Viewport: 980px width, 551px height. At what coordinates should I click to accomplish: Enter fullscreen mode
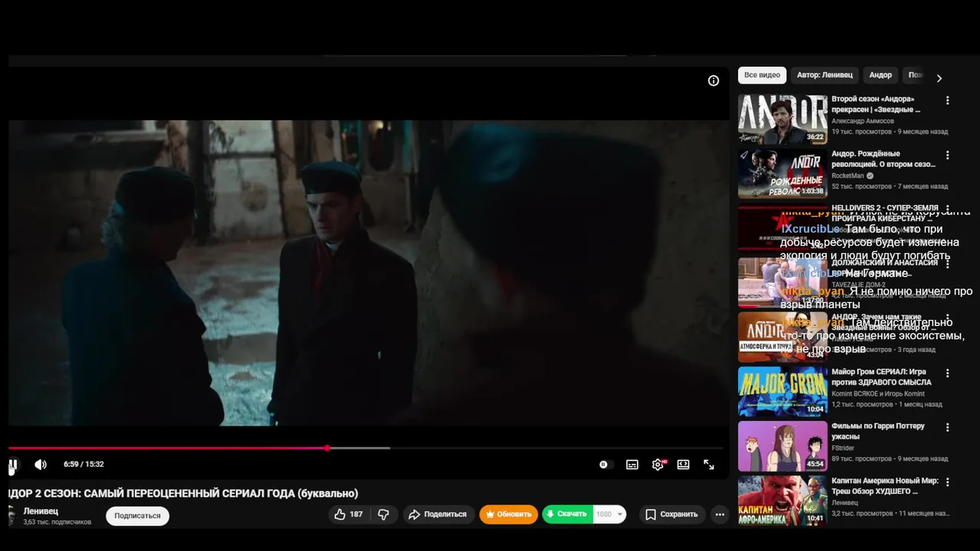[709, 465]
